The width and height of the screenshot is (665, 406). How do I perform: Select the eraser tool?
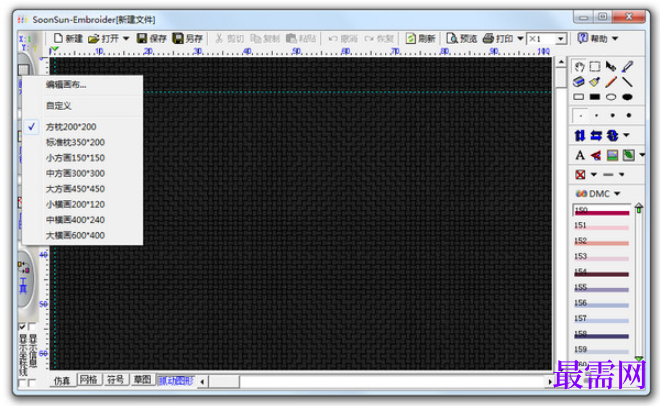pyautogui.click(x=579, y=81)
